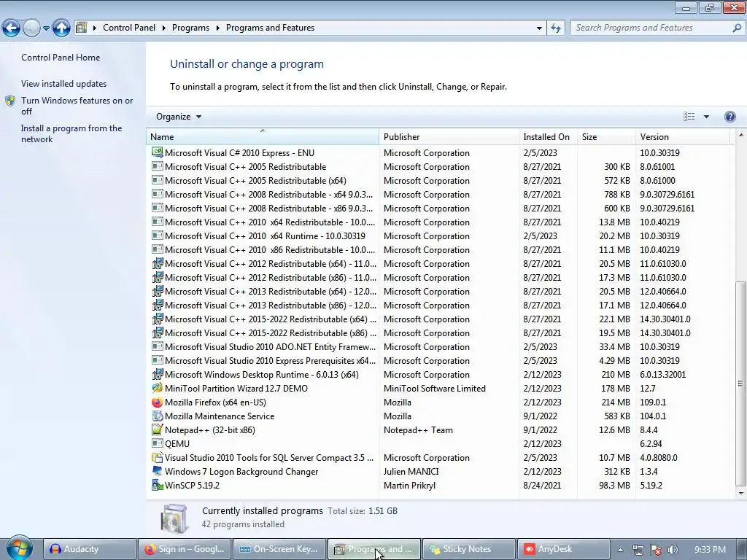Show hidden tray icons arrow

[620, 550]
